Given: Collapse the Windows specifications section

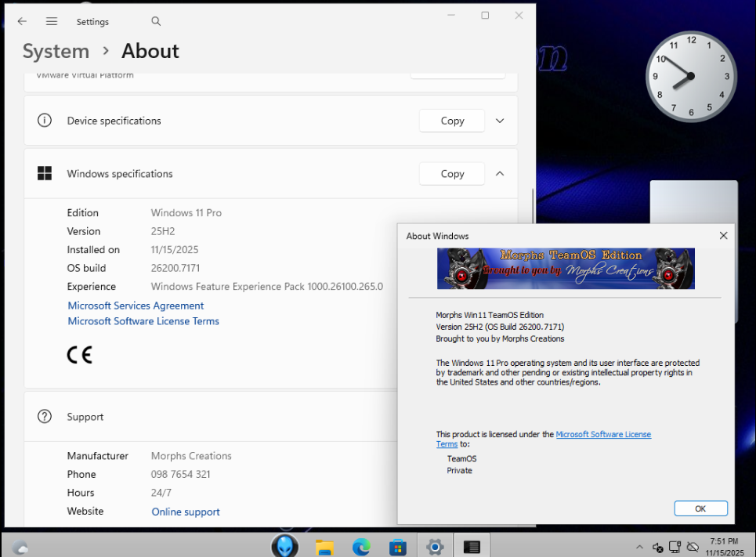Looking at the screenshot, I should coord(500,174).
